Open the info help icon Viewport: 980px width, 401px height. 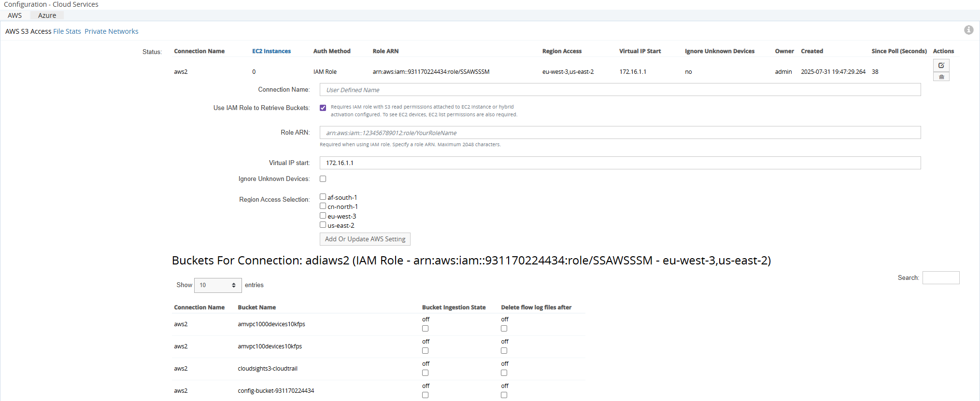pyautogui.click(x=968, y=30)
